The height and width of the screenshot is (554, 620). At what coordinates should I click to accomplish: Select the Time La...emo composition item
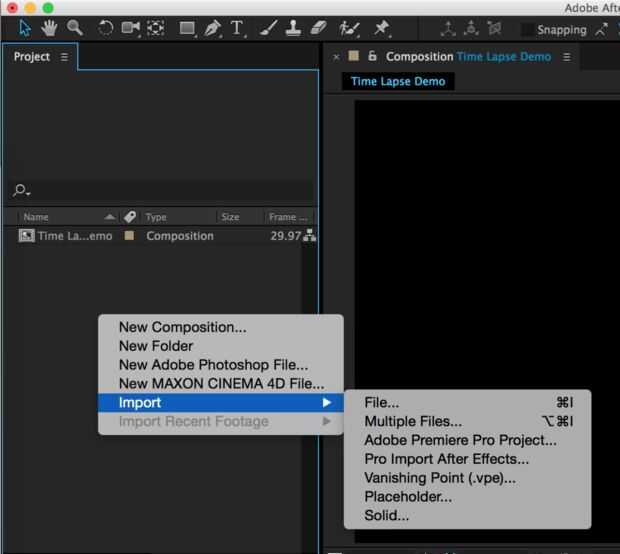click(75, 236)
